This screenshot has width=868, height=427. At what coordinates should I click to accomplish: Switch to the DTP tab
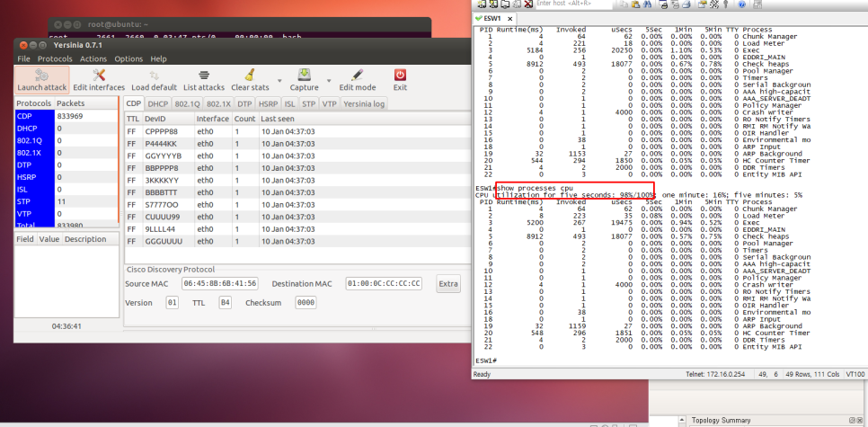(244, 103)
